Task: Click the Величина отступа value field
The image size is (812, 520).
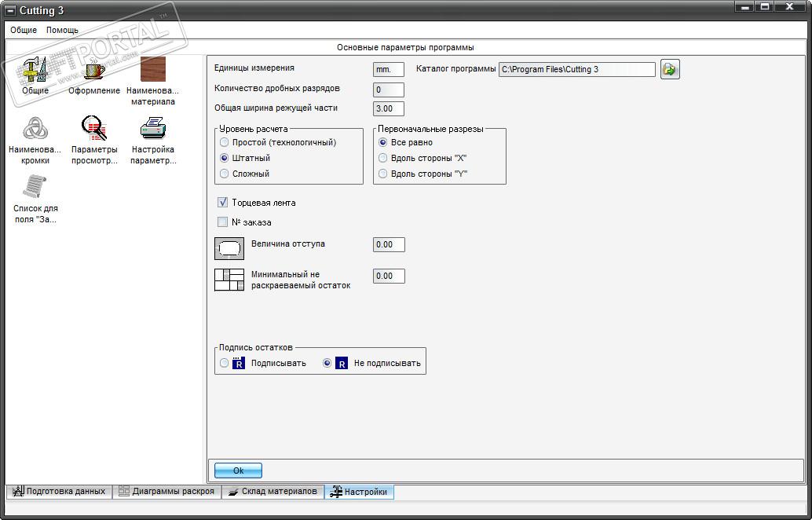Action: tap(389, 244)
